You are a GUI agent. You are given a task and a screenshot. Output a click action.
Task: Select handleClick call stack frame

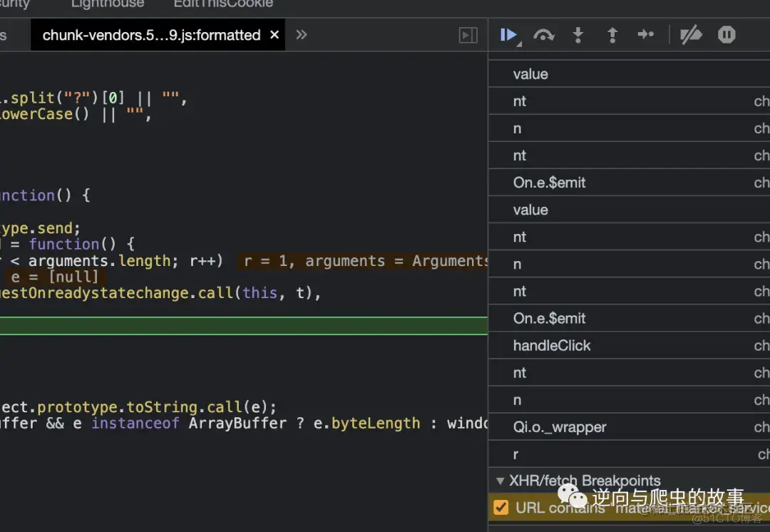tap(629, 345)
